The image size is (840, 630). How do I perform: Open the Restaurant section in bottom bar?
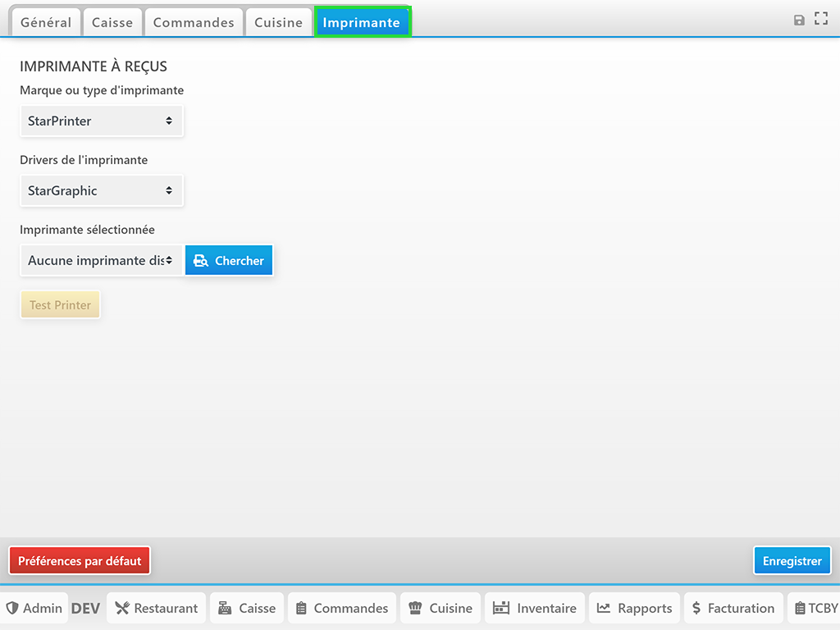pos(157,608)
